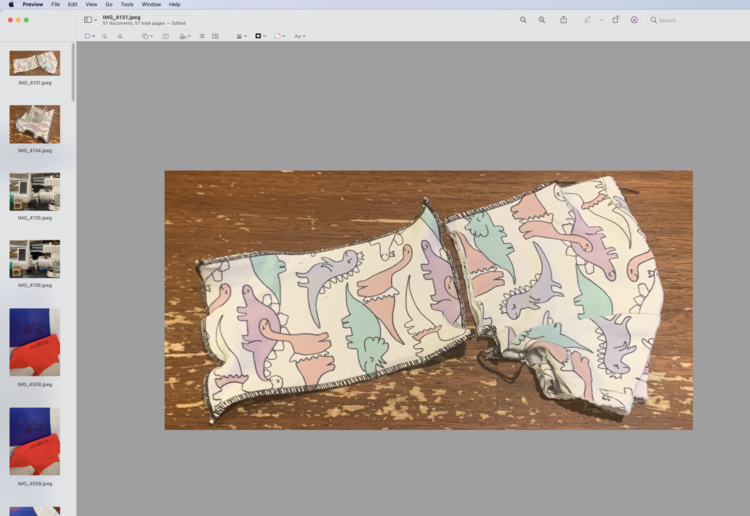Image resolution: width=750 pixels, height=516 pixels.
Task: Focus the Search field
Action: click(698, 20)
